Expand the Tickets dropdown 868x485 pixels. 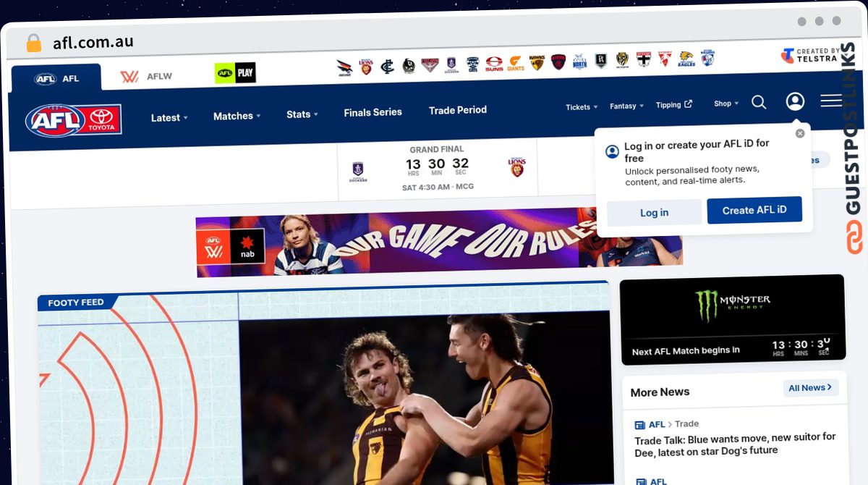[x=582, y=107]
